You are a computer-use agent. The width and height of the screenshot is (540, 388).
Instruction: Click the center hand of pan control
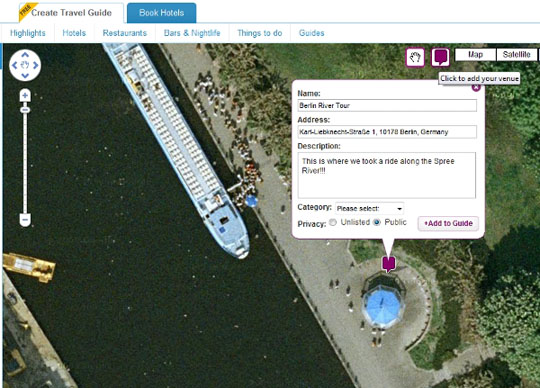click(25, 65)
